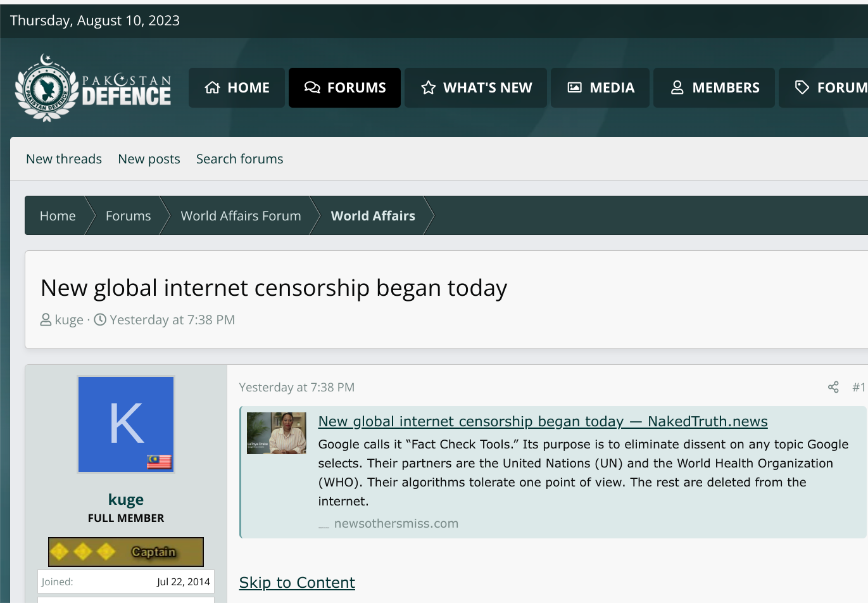Click the flag badge on the avatar

pyautogui.click(x=159, y=462)
